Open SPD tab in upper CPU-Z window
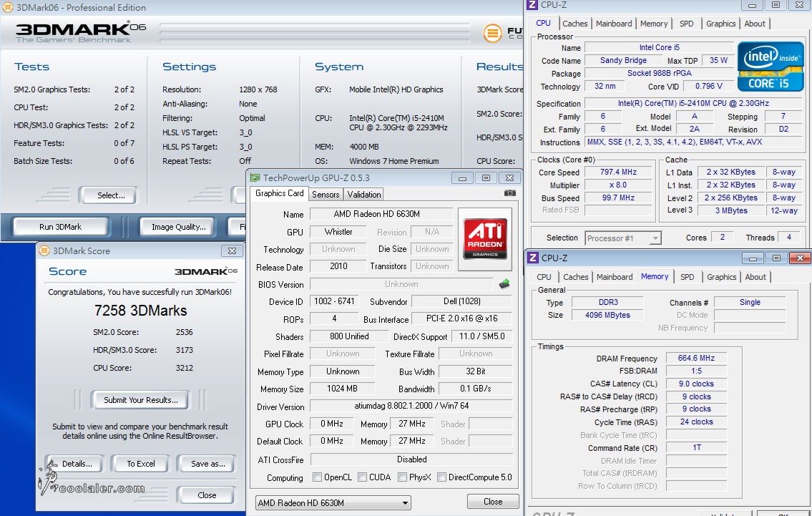The height and width of the screenshot is (516, 812). coord(687,24)
